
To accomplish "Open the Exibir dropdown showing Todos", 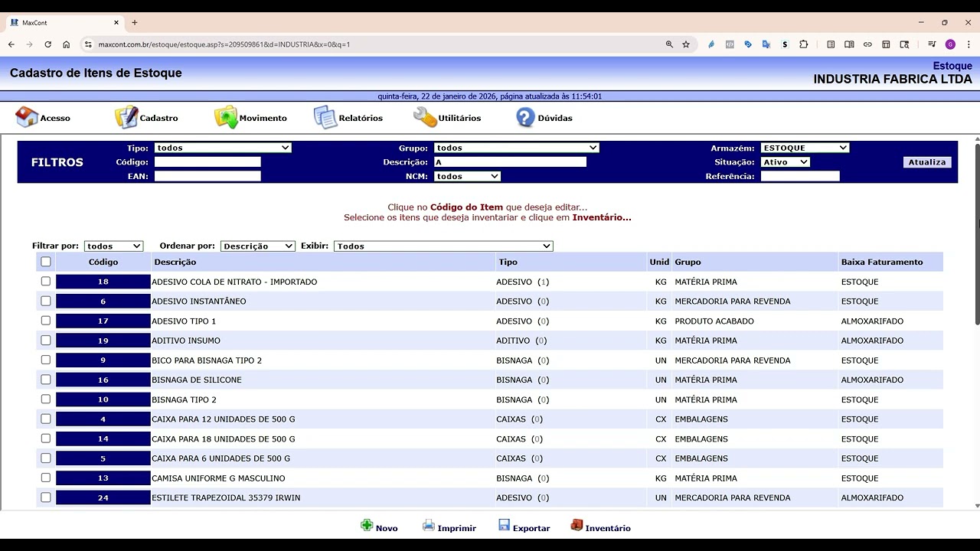I will (x=443, y=246).
